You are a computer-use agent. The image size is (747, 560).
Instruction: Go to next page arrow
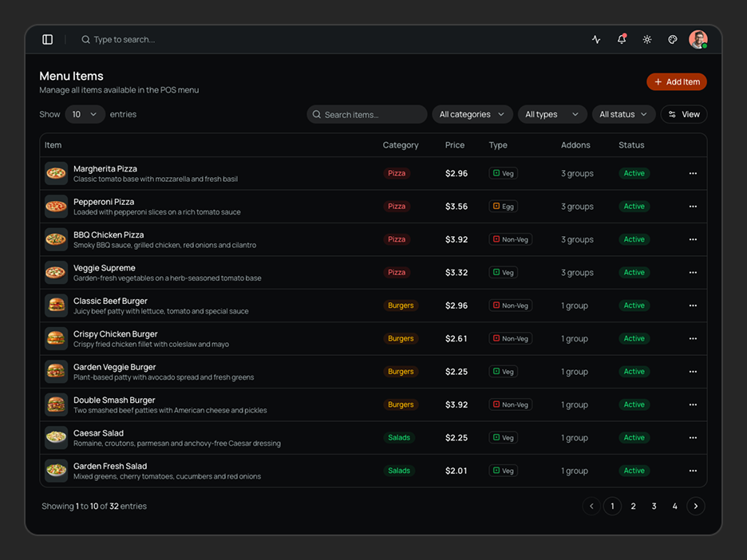click(696, 507)
